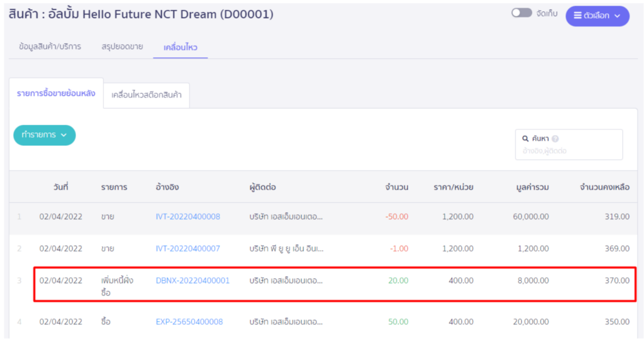The width and height of the screenshot is (644, 345).
Task: Select the 20.00 quantity cell
Action: [398, 281]
